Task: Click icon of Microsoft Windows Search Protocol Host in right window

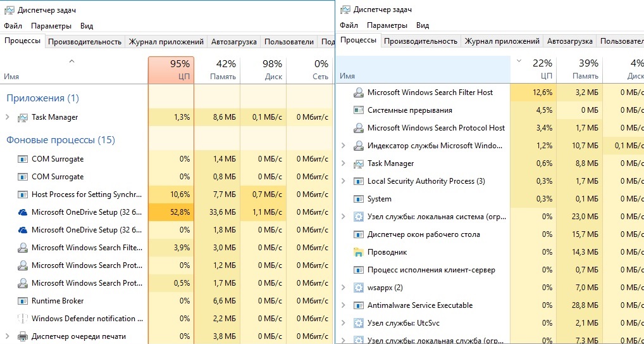Action: (x=358, y=128)
